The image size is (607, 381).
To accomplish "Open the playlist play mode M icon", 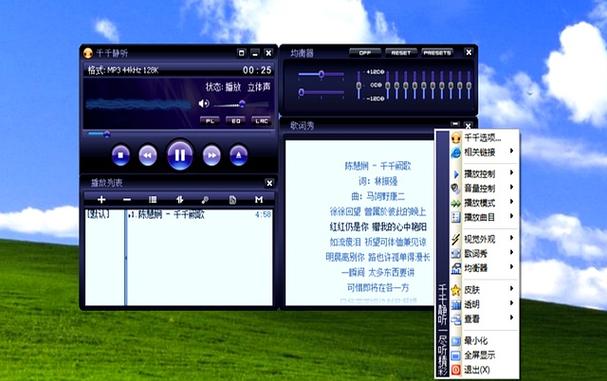I will coord(259,199).
